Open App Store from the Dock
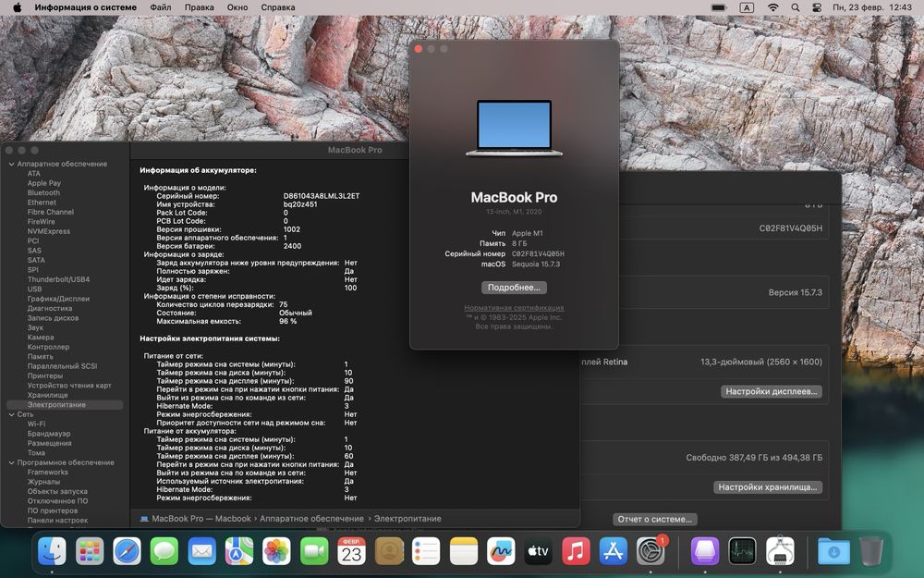Viewport: 924px width, 578px height. click(614, 551)
